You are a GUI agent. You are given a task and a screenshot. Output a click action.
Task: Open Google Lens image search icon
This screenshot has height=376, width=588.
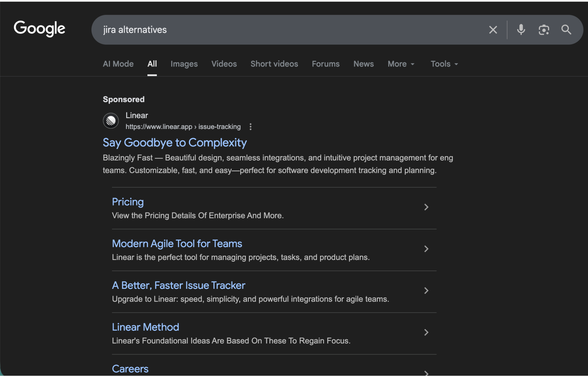click(x=544, y=30)
